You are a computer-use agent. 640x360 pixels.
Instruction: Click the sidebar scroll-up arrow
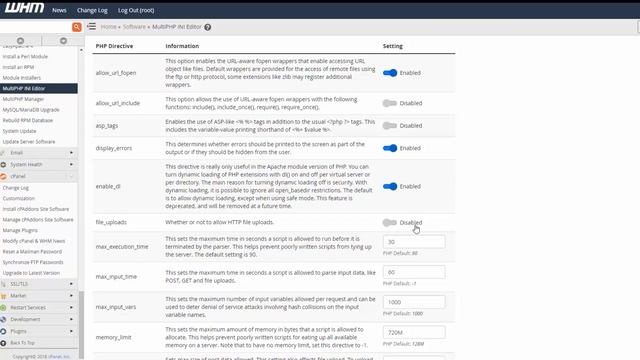click(x=81, y=50)
